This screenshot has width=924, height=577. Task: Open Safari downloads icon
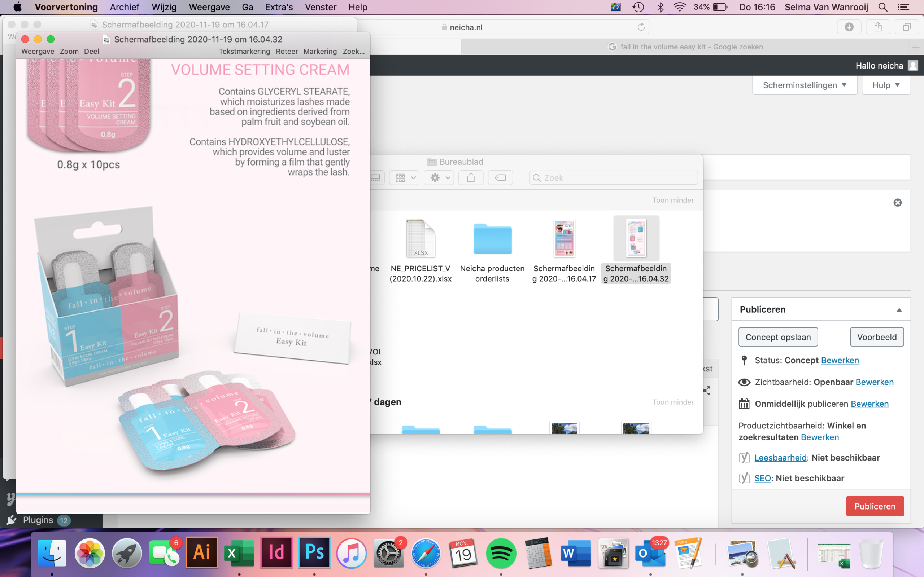pyautogui.click(x=849, y=27)
